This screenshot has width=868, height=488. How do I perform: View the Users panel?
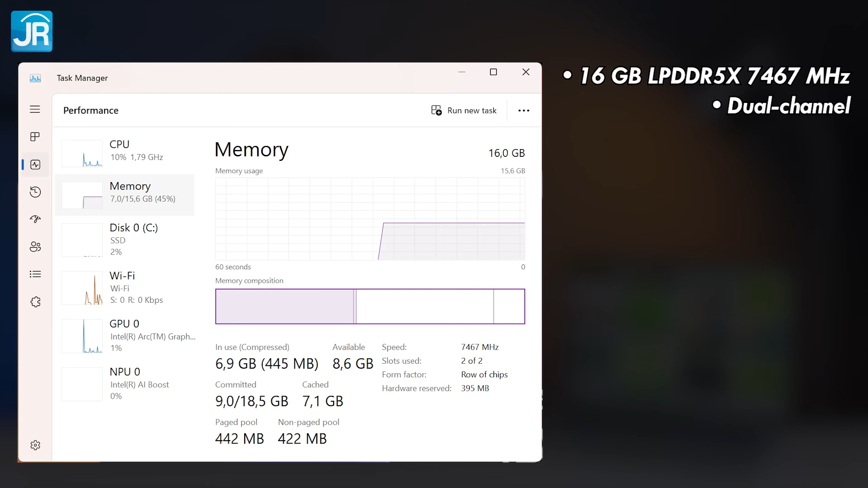[x=35, y=247]
